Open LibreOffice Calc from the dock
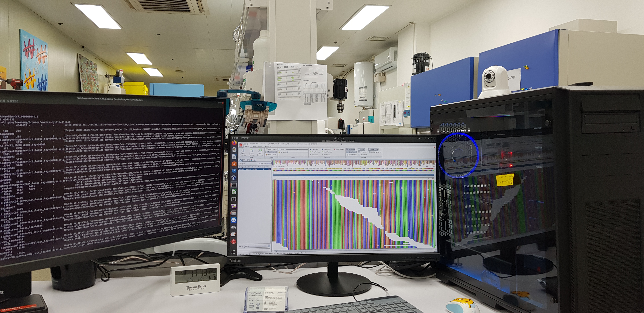 (234, 192)
